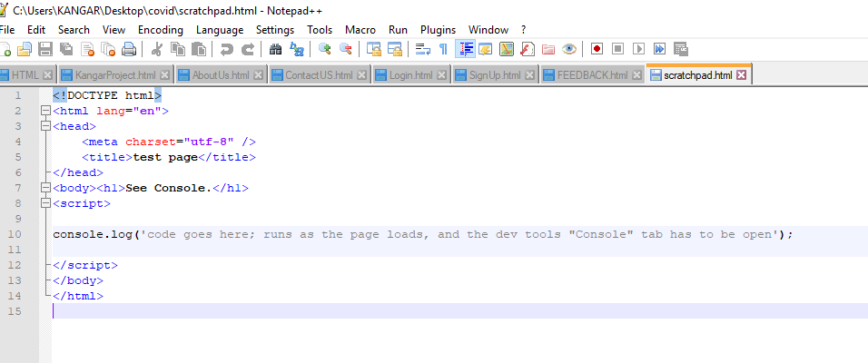This screenshot has height=363, width=868.
Task: Open the Tools menu
Action: click(320, 30)
